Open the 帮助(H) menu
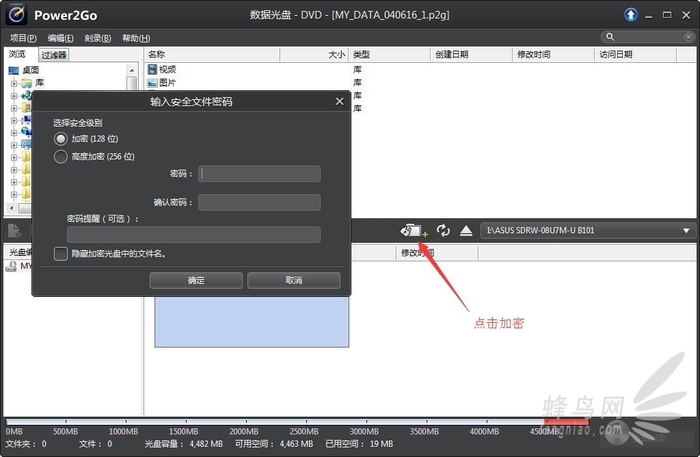Viewport: 700px width, 457px height. pyautogui.click(x=136, y=38)
